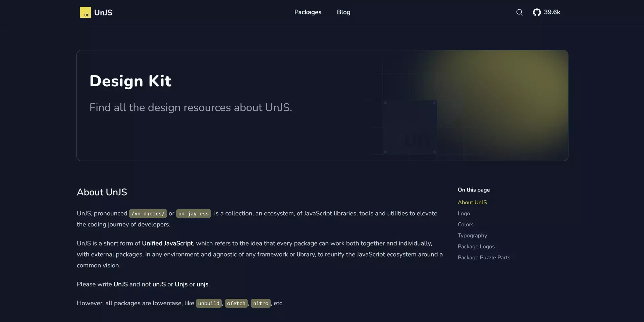Jump to the Logo section
644x322 pixels.
[464, 213]
